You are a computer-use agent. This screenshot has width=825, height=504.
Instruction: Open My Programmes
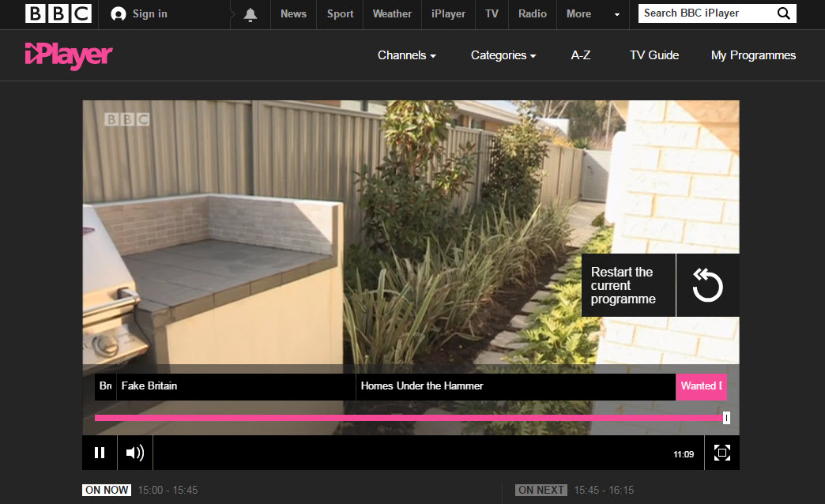coord(753,55)
